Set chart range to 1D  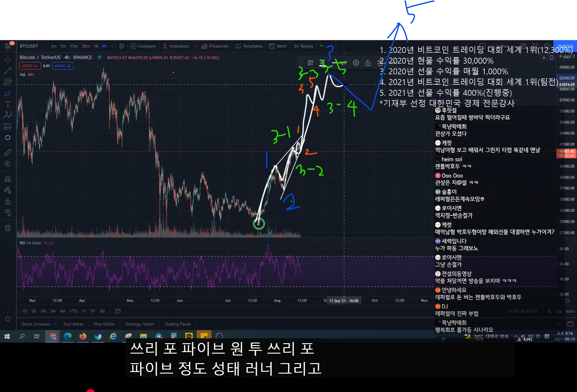(x=25, y=311)
